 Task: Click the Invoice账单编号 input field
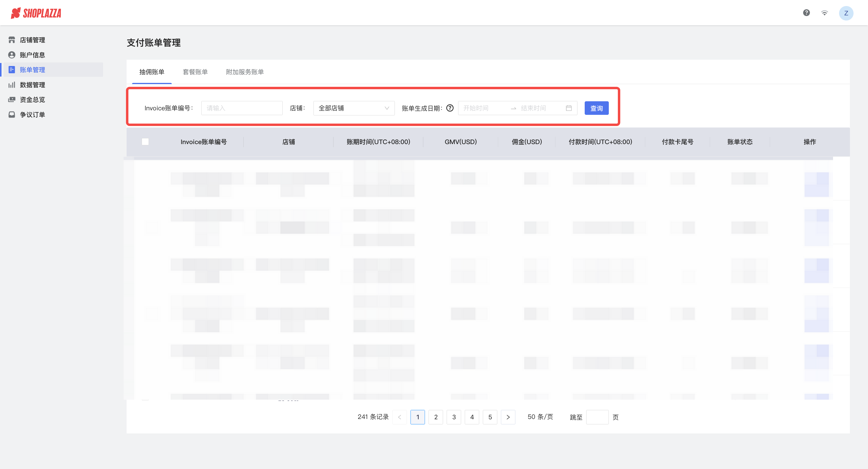coord(242,108)
